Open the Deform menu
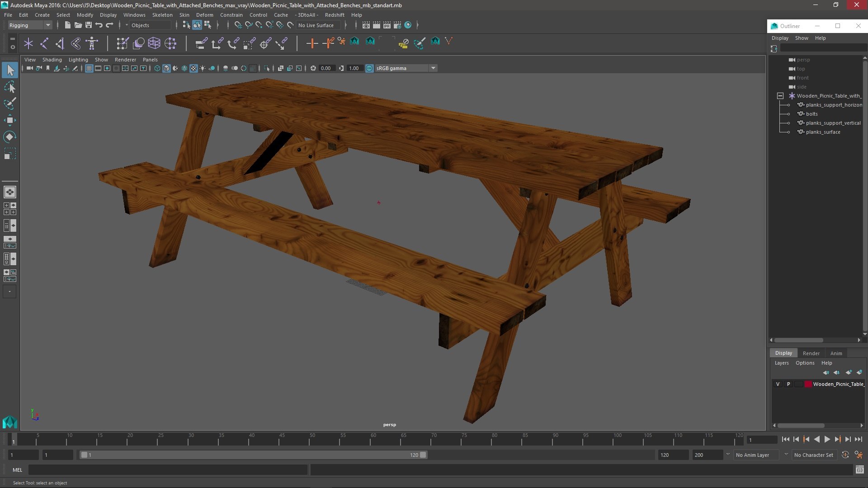The image size is (868, 488). [204, 15]
